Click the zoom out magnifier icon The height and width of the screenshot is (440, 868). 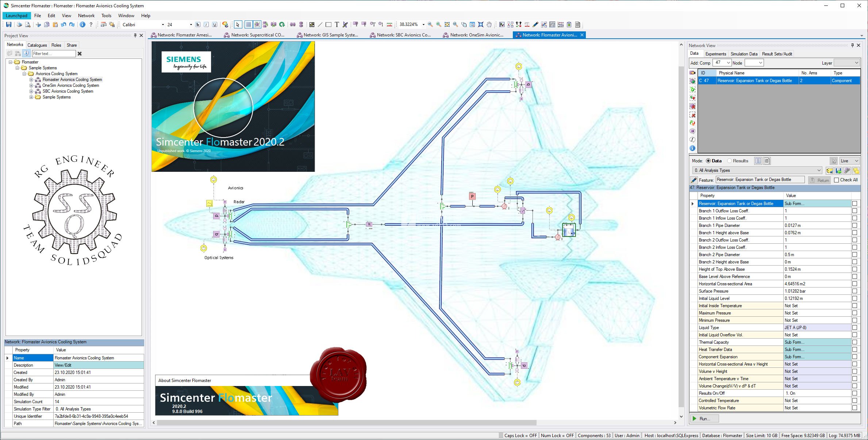[430, 24]
